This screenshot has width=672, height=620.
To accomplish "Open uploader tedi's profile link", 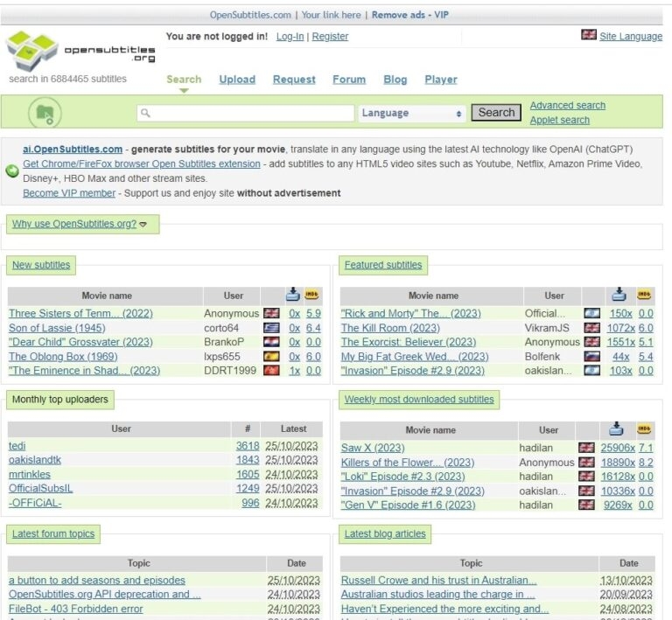I will [17, 446].
